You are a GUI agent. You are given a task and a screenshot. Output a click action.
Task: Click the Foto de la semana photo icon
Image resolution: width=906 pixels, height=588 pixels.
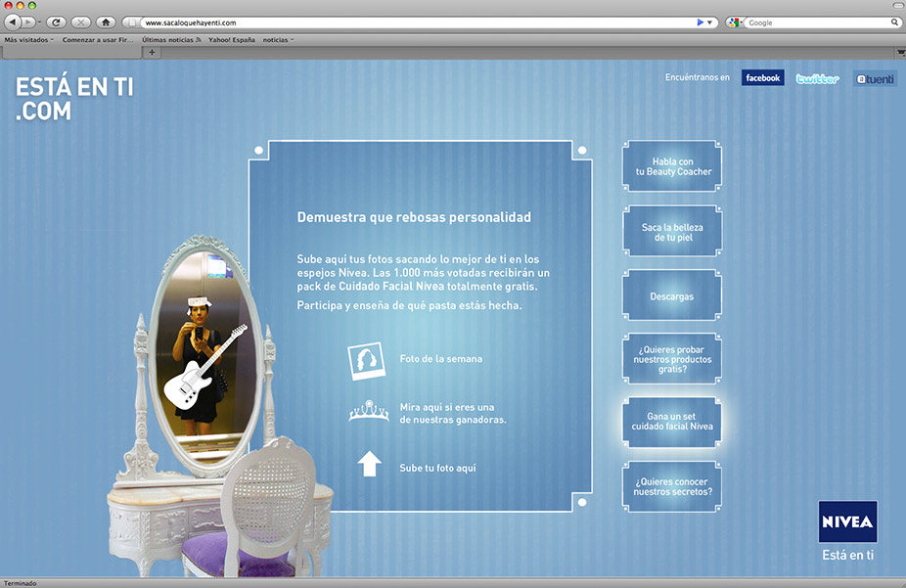point(367,359)
